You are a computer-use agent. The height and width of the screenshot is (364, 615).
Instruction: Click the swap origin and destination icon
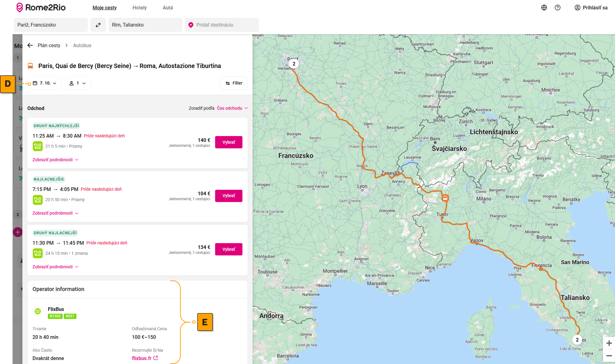pos(98,25)
